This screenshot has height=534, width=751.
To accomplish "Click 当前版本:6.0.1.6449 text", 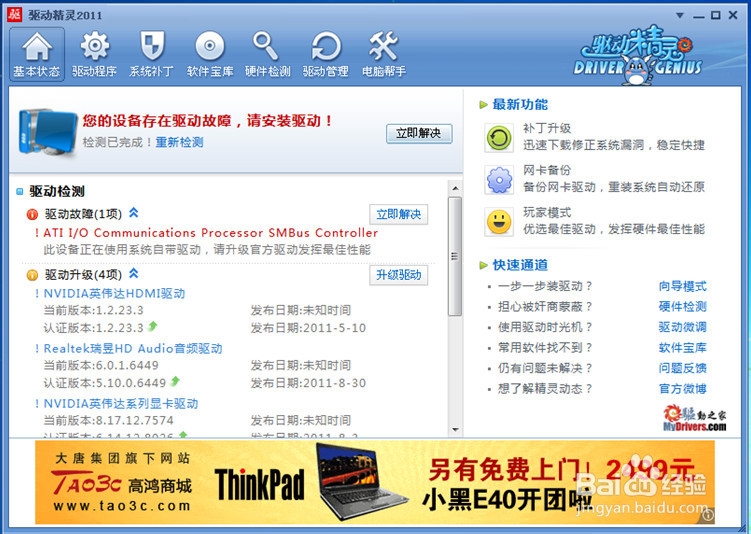I will (101, 365).
